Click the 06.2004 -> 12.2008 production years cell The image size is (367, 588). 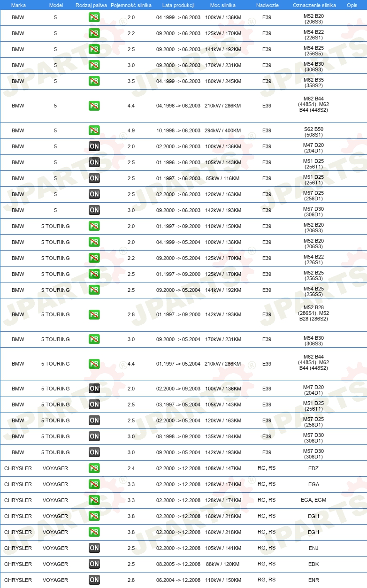[178, 580]
